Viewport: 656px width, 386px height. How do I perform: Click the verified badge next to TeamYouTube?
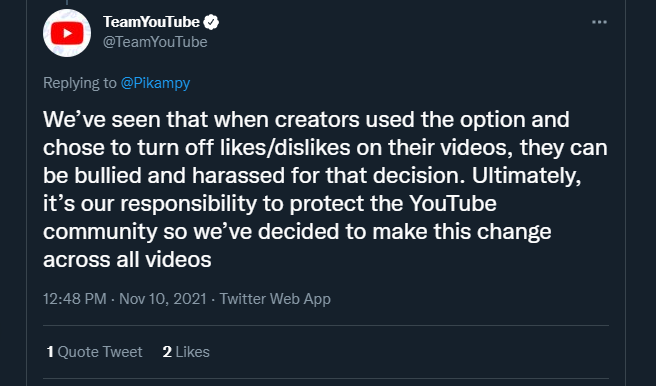pos(211,22)
